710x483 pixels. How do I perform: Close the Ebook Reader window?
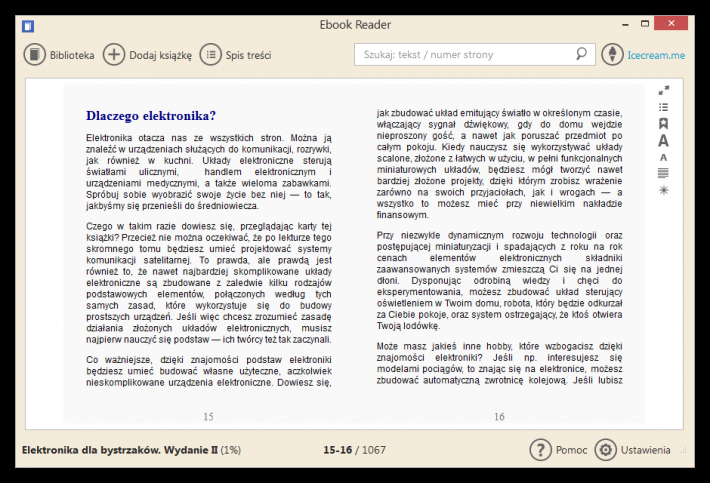pos(671,23)
